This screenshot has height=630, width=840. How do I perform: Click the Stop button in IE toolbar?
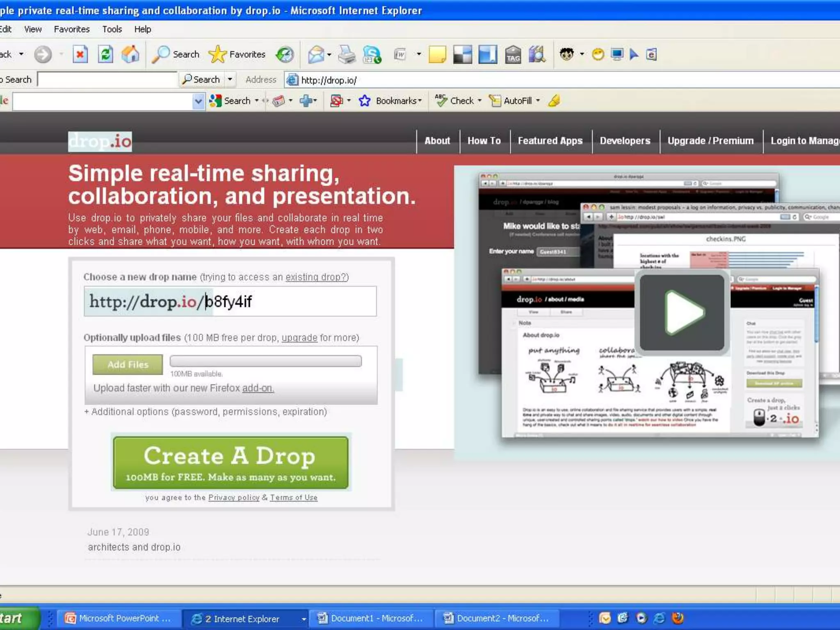pos(80,54)
